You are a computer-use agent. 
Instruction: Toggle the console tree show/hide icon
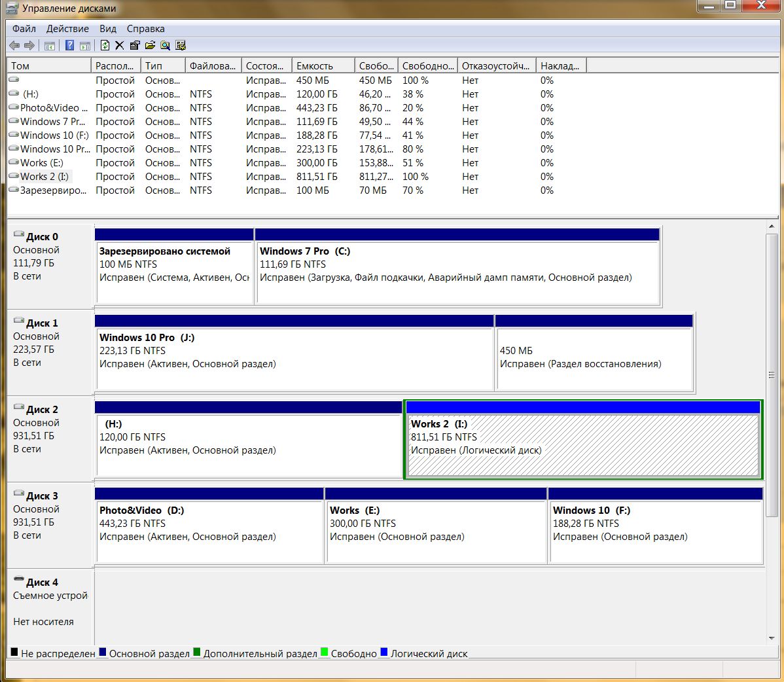pyautogui.click(x=49, y=45)
